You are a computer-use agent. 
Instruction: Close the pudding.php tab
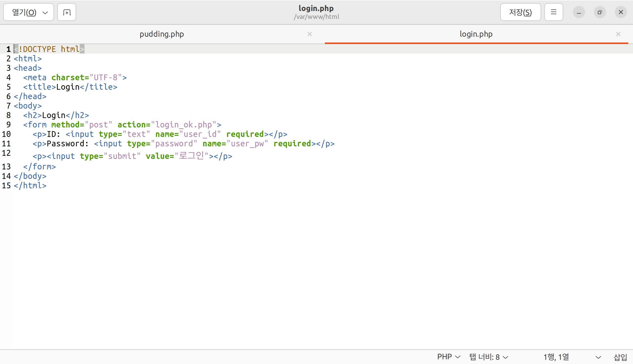310,34
